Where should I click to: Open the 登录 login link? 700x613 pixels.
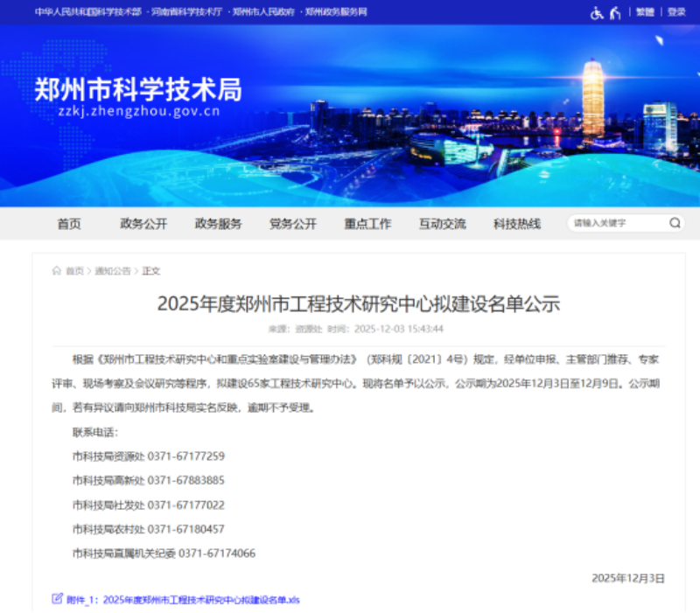coord(676,12)
